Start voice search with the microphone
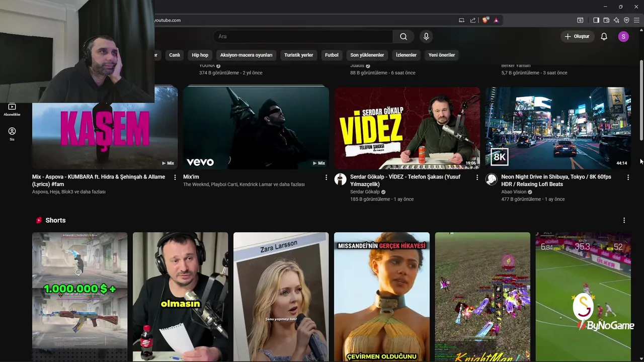This screenshot has width=644, height=362. click(x=426, y=37)
